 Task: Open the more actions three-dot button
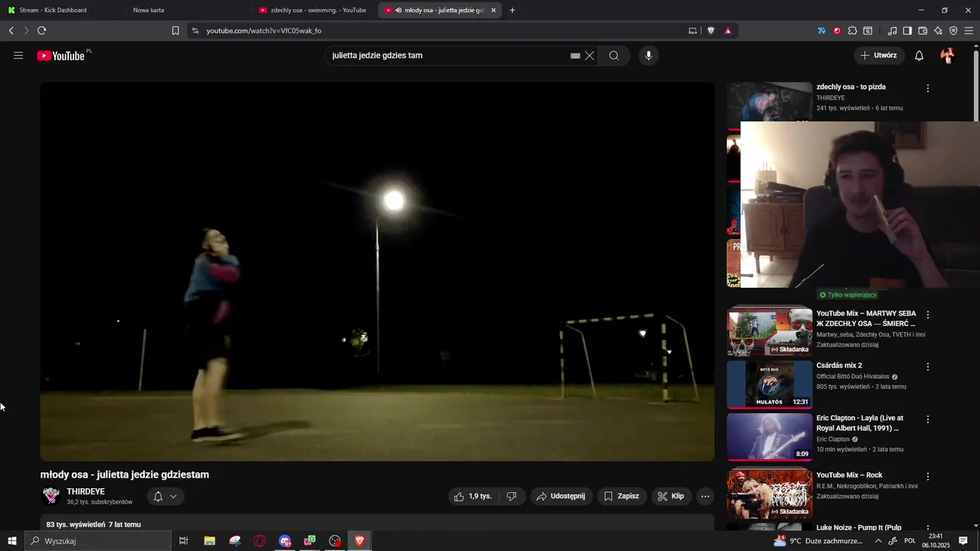705,496
